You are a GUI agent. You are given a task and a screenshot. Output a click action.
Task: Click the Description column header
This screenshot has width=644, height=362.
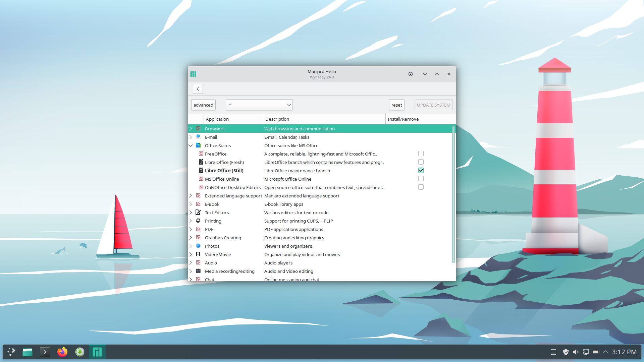pyautogui.click(x=324, y=119)
